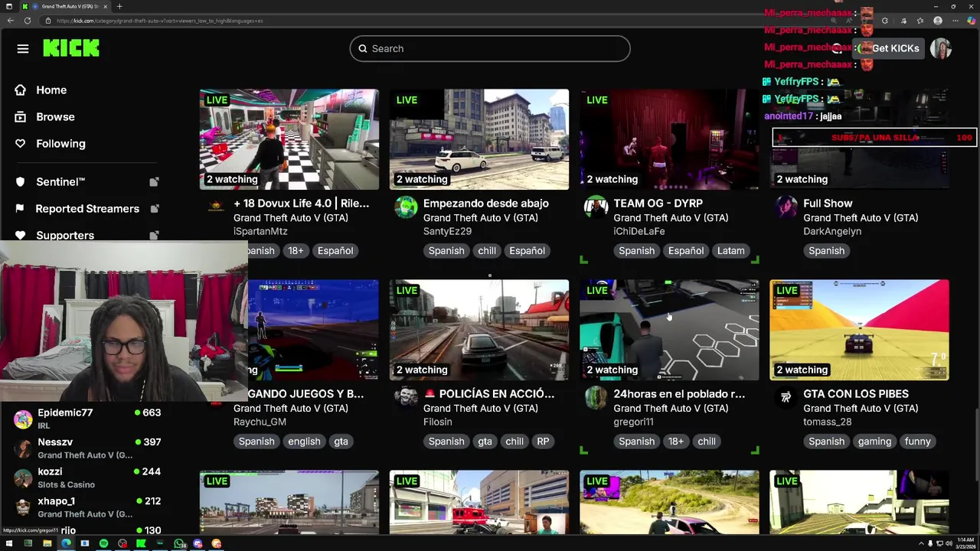Click kozzi avatar in sidebar
This screenshot has width=980, height=551.
[24, 478]
